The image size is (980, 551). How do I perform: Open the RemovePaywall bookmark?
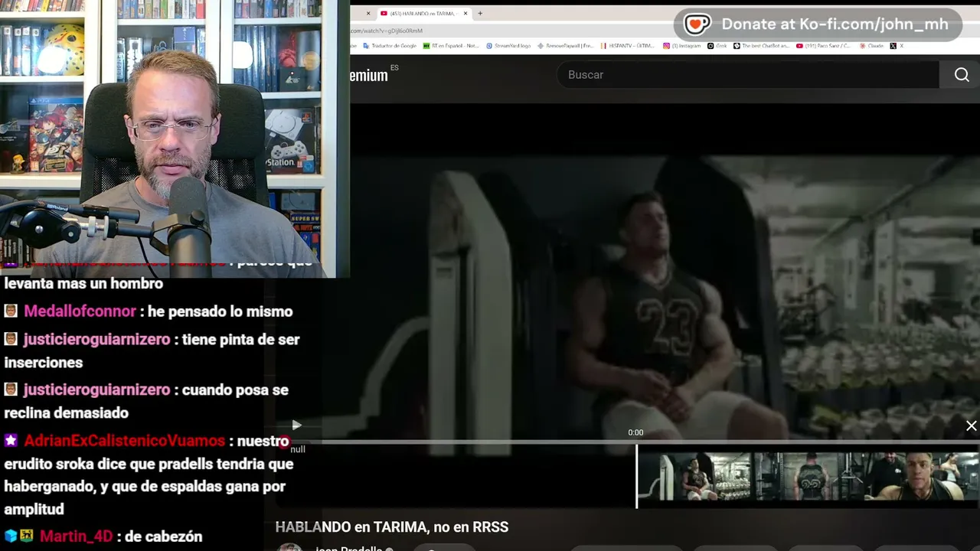coord(566,46)
